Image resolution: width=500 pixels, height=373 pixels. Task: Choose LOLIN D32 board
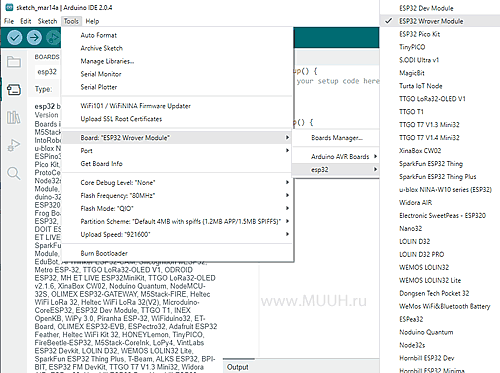[x=440, y=241]
